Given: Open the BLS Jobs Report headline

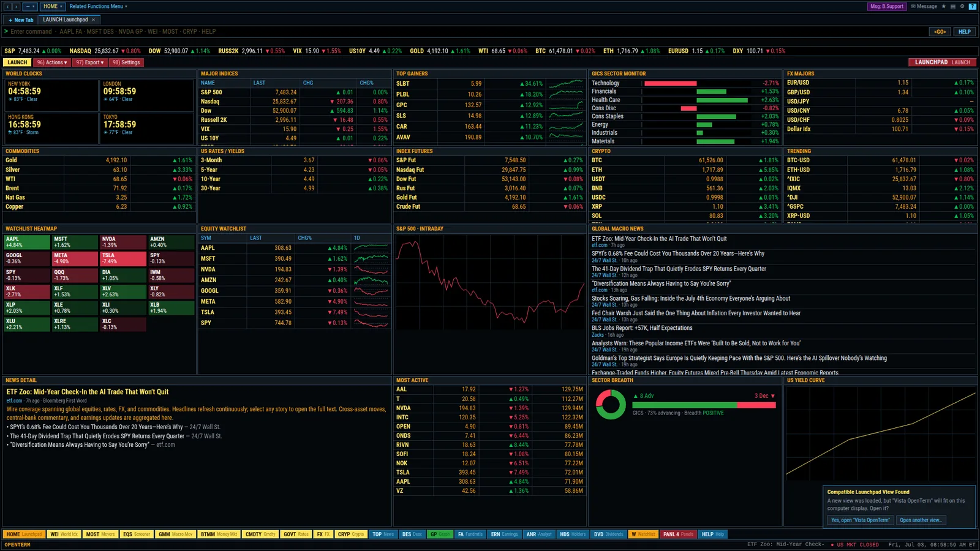Looking at the screenshot, I should click(642, 328).
